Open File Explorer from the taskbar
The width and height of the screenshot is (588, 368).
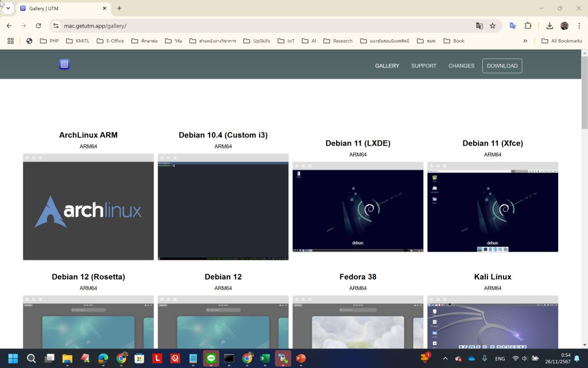coord(67,358)
